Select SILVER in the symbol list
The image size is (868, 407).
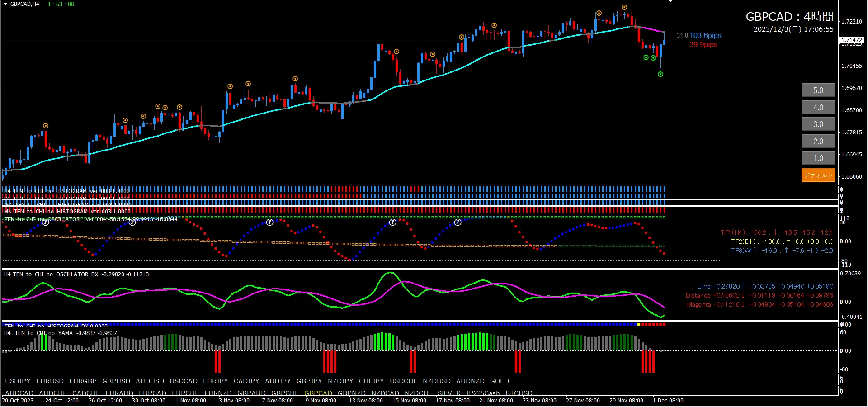449,393
